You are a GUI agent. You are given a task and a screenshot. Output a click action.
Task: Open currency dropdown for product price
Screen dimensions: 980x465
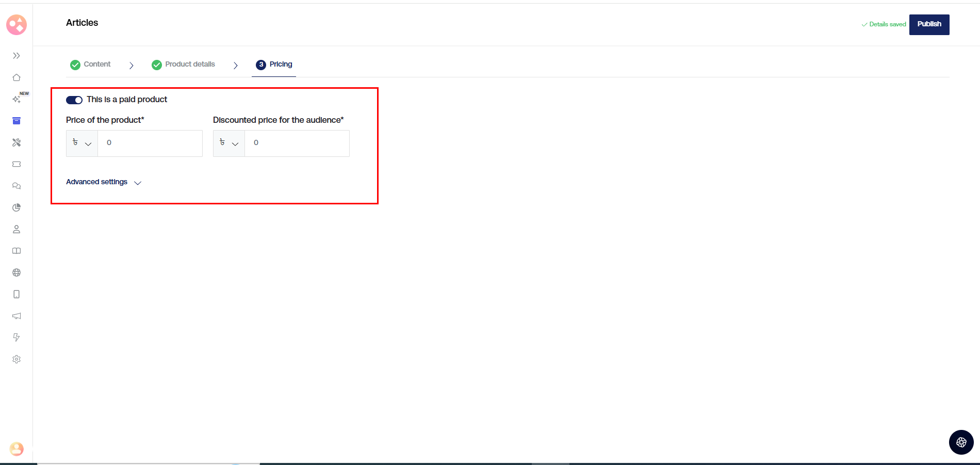pos(82,143)
